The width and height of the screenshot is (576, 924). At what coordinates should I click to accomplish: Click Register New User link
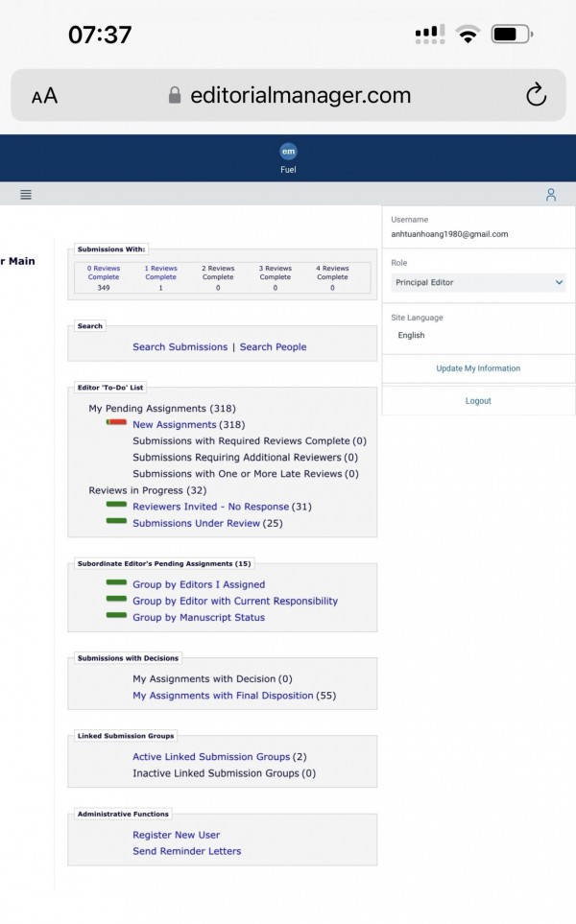176,835
